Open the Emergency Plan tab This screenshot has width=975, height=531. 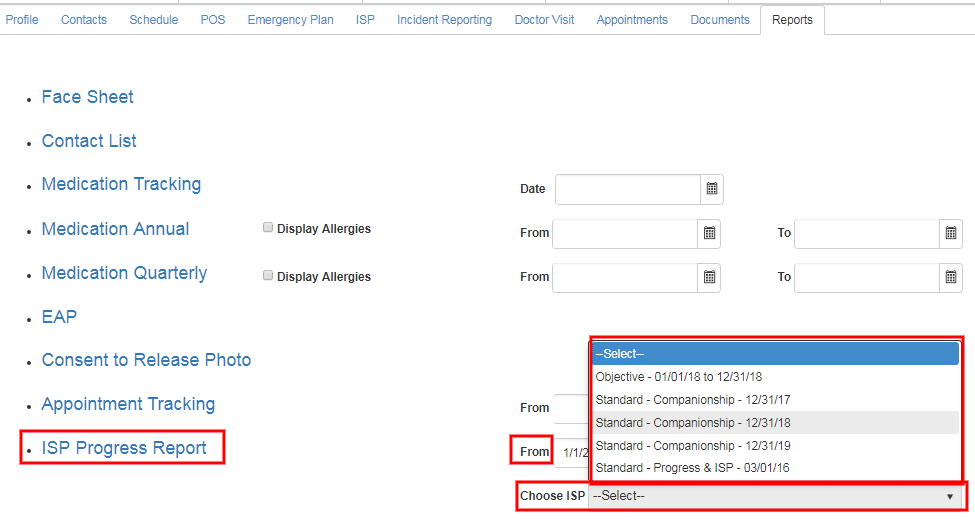290,20
